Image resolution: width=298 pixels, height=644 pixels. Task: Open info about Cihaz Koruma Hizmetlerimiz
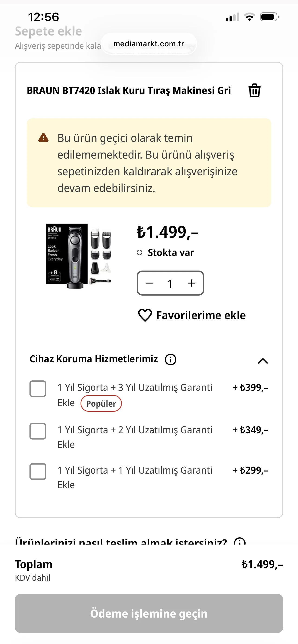[170, 360]
